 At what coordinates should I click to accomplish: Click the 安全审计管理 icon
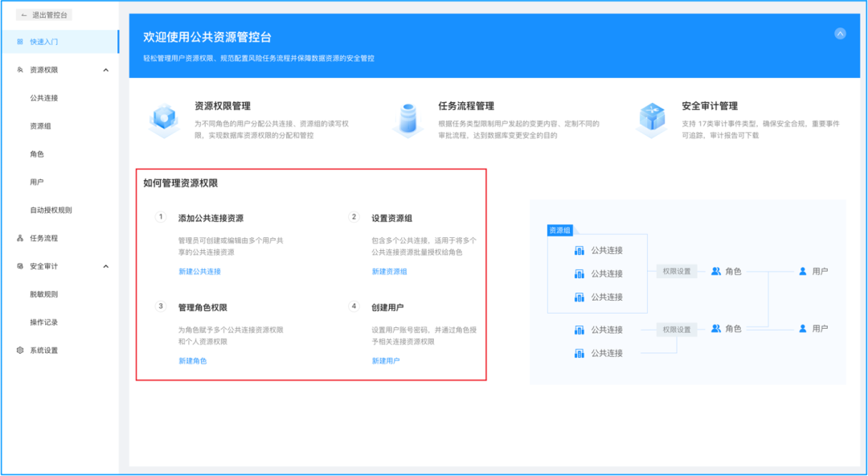click(x=652, y=118)
